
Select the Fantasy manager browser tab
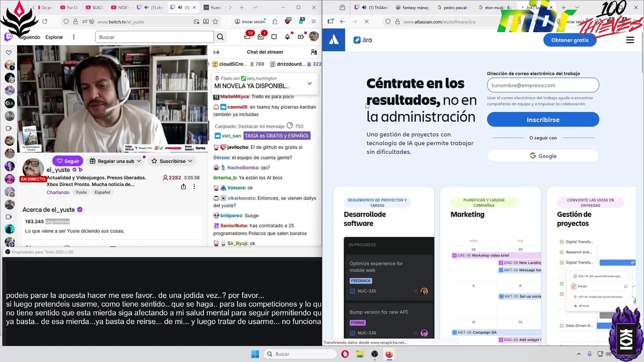coord(413,8)
